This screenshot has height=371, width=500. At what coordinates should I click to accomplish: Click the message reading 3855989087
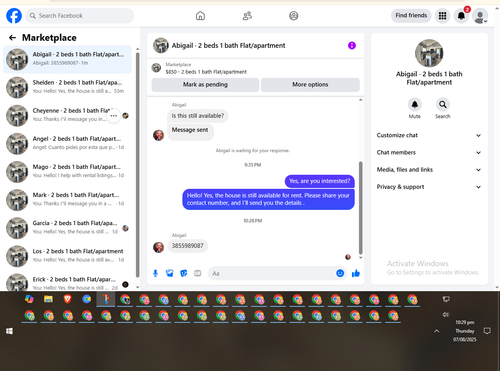[x=187, y=246]
